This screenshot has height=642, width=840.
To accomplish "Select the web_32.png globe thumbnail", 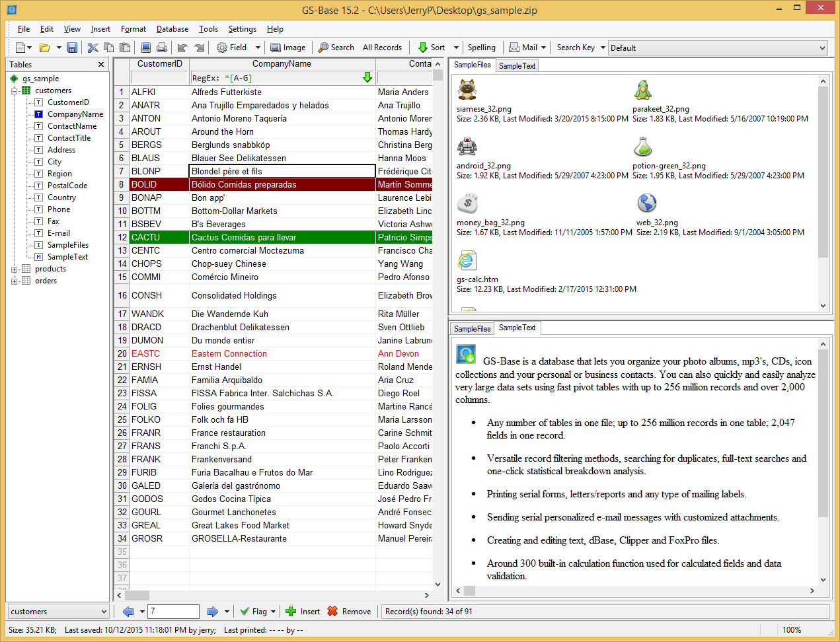I will 647,203.
